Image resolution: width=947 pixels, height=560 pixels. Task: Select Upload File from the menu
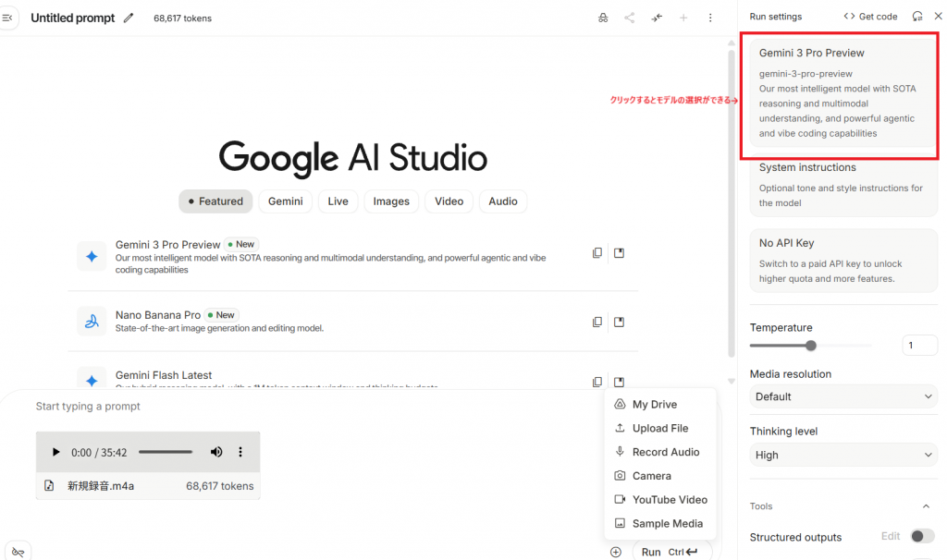[659, 428]
